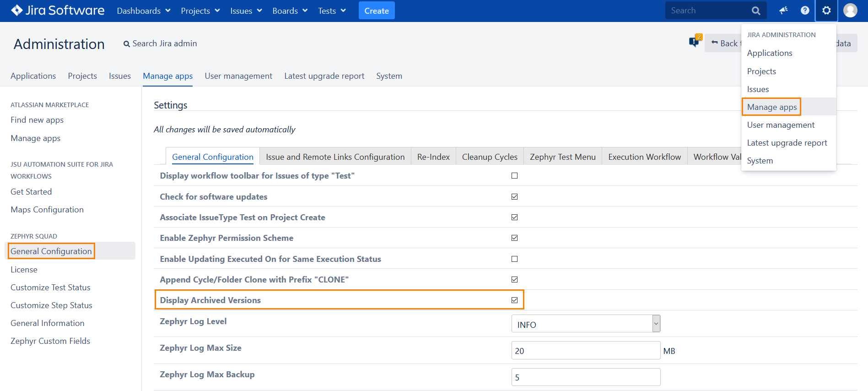The width and height of the screenshot is (868, 391).
Task: Click the Zephyr Log Max Size field
Action: (586, 351)
